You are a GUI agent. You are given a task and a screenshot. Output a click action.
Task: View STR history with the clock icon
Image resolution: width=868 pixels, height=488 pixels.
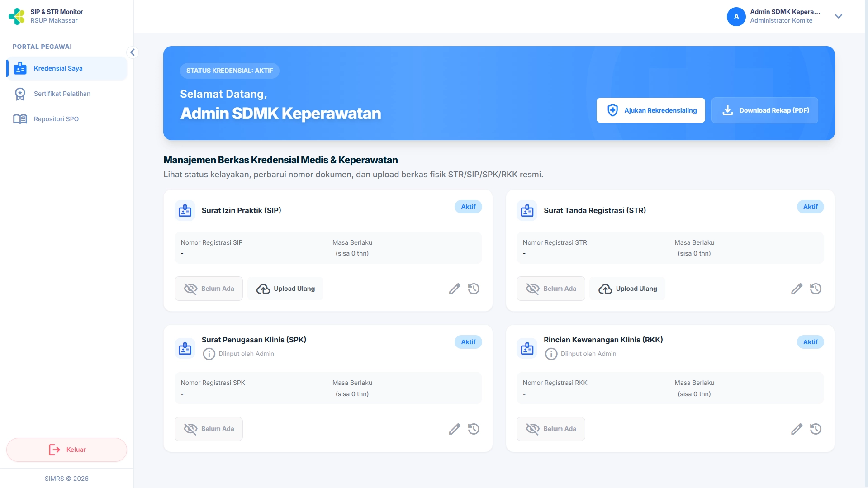pos(816,289)
